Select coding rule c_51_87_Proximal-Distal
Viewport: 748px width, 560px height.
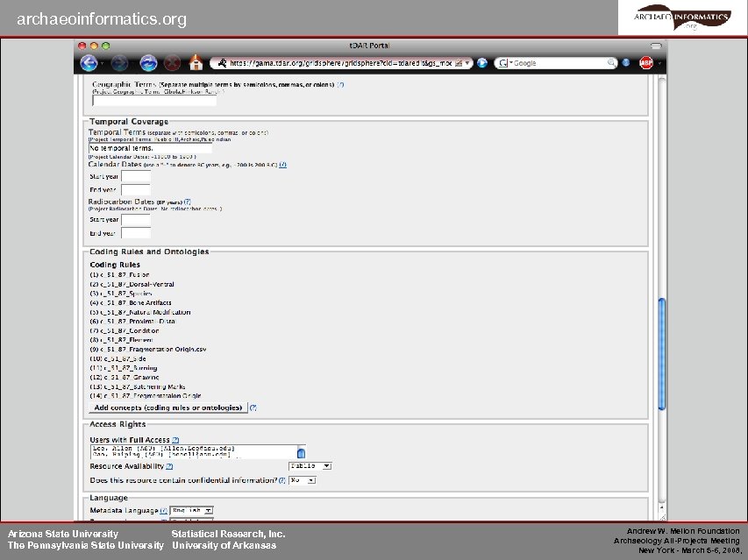click(x=132, y=322)
